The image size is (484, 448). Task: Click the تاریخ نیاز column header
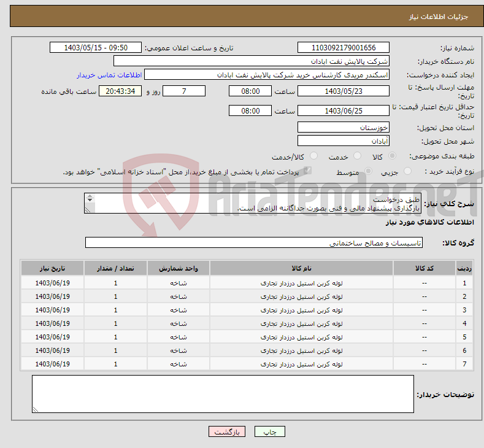(x=53, y=268)
